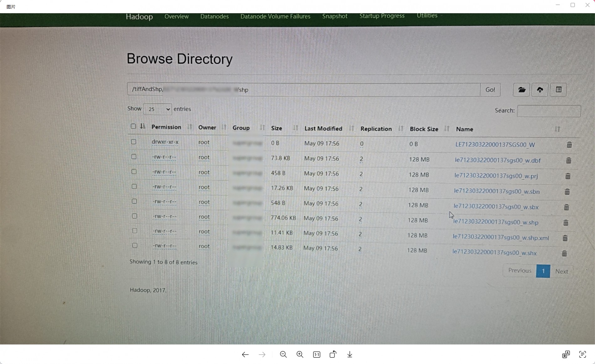
Task: Click the extract text icon at bottom right
Action: pyautogui.click(x=582, y=354)
